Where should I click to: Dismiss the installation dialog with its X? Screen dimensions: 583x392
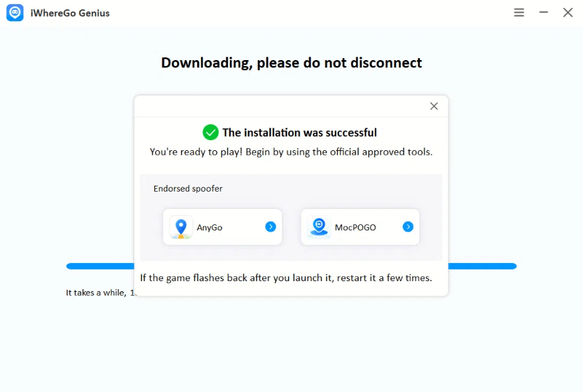(x=433, y=106)
